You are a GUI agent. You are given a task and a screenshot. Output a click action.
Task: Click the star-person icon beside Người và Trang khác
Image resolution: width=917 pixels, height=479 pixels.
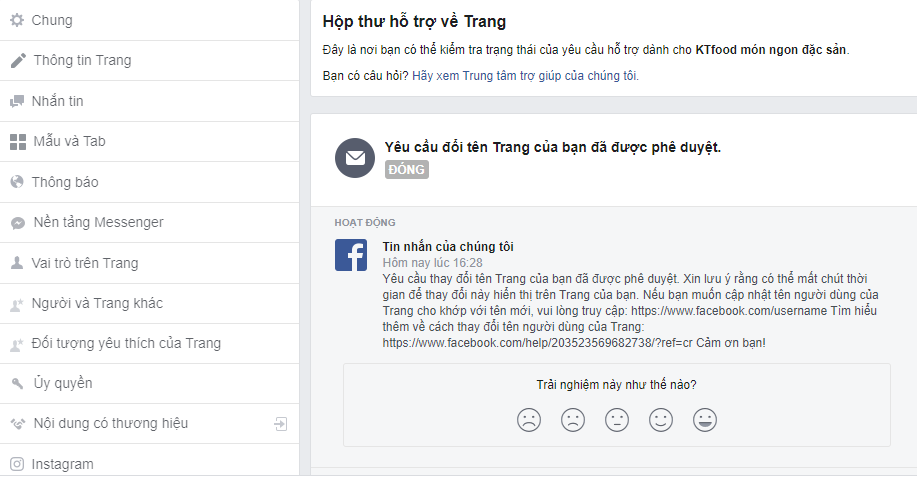[x=17, y=304]
